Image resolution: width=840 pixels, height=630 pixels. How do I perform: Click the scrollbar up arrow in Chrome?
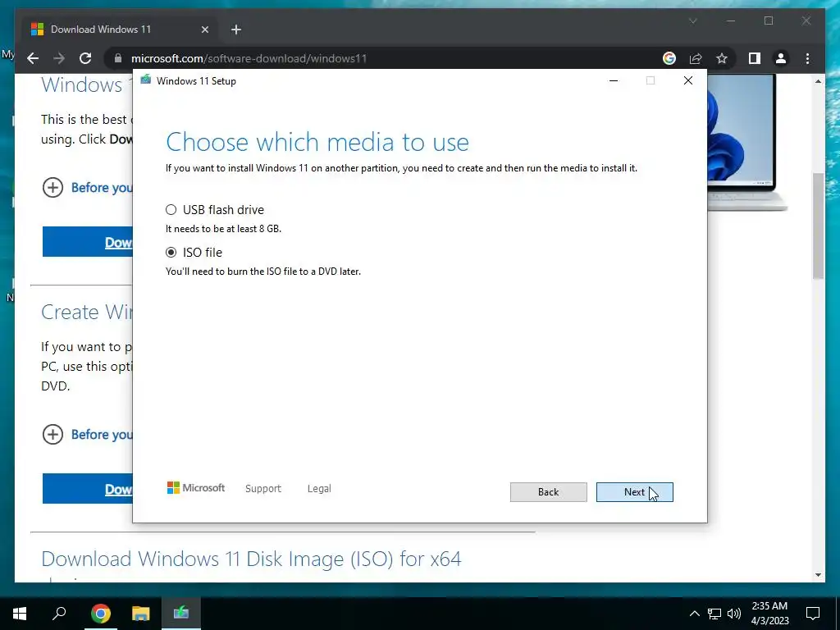(818, 81)
